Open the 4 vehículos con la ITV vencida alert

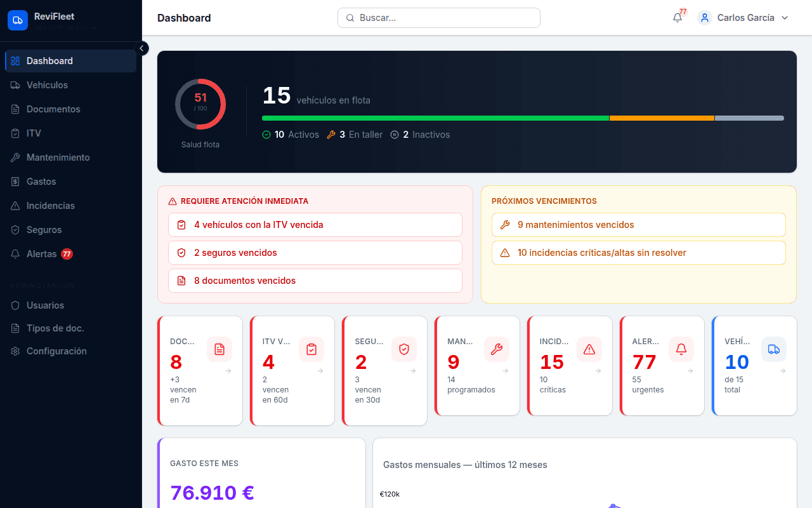coord(315,225)
